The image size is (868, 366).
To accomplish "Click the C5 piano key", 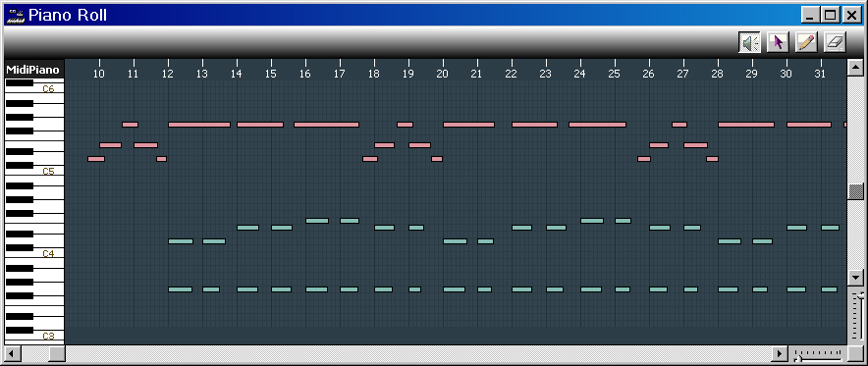I will (x=34, y=172).
